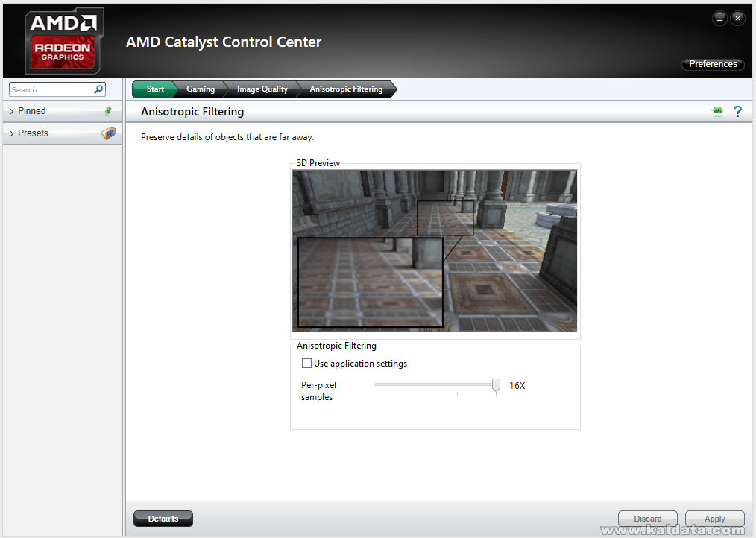Go to Start breadcrumb
Image resolution: width=756 pixels, height=538 pixels.
click(155, 89)
